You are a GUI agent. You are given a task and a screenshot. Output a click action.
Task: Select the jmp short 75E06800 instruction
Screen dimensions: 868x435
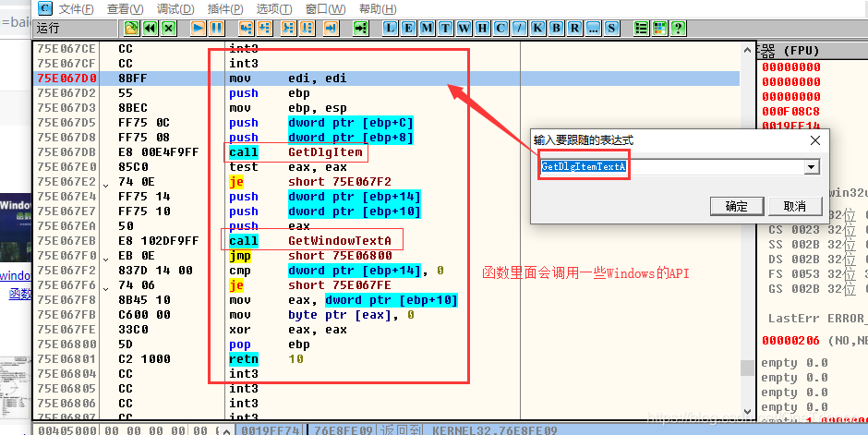pos(310,256)
